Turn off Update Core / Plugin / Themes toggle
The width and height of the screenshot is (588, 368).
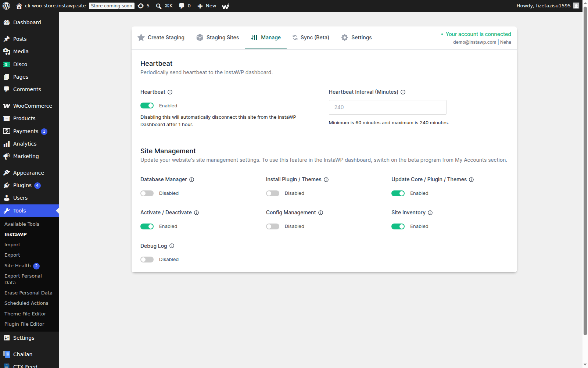[398, 193]
